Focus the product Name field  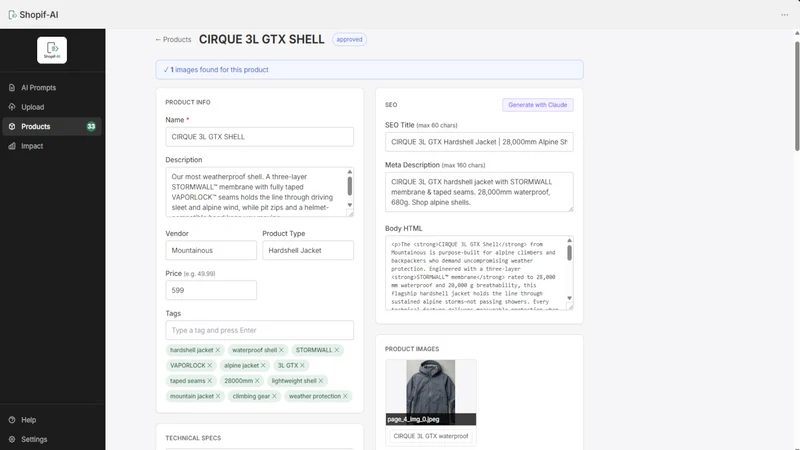click(x=259, y=137)
